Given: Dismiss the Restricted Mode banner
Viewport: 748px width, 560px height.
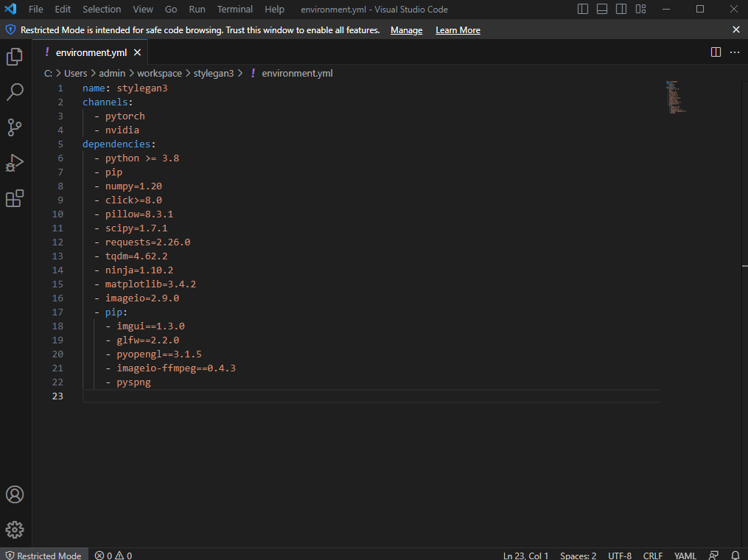Looking at the screenshot, I should pyautogui.click(x=736, y=30).
